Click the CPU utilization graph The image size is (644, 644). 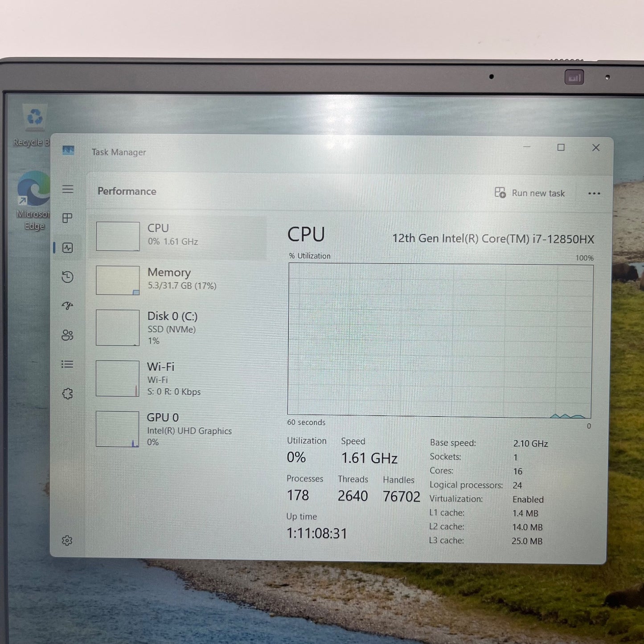[x=440, y=340]
